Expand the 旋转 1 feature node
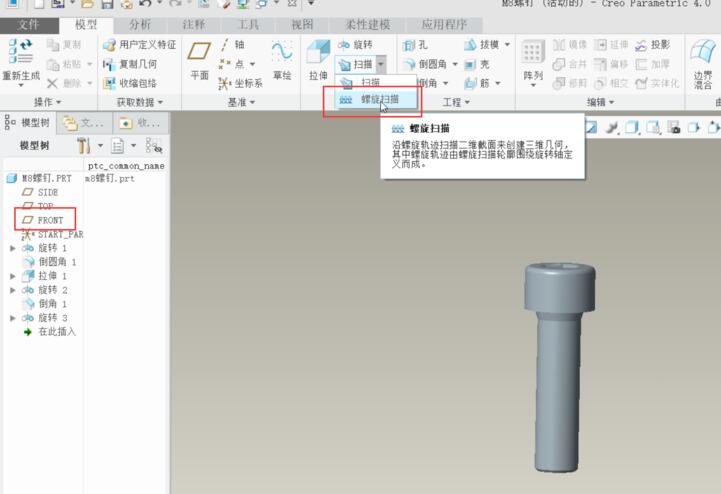Image resolution: width=721 pixels, height=494 pixels. [13, 248]
